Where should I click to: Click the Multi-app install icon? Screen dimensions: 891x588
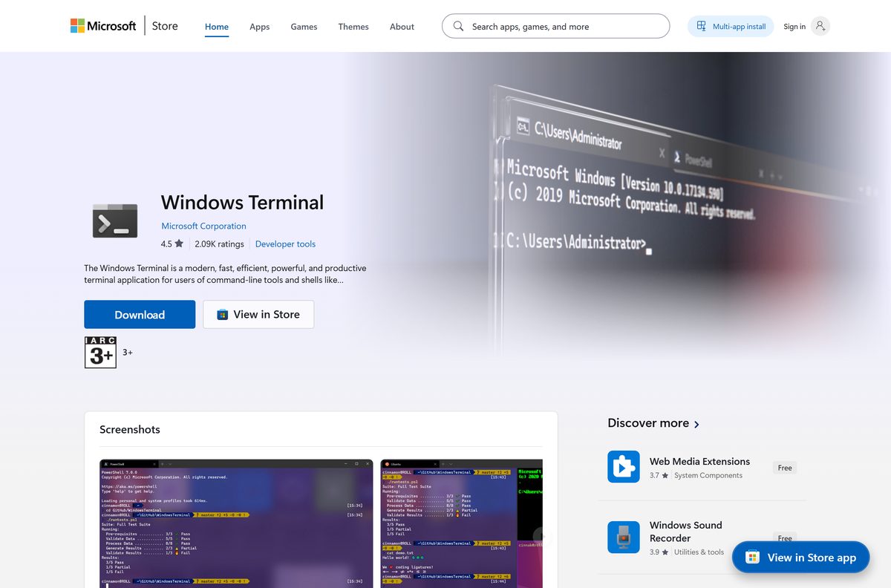coord(701,27)
